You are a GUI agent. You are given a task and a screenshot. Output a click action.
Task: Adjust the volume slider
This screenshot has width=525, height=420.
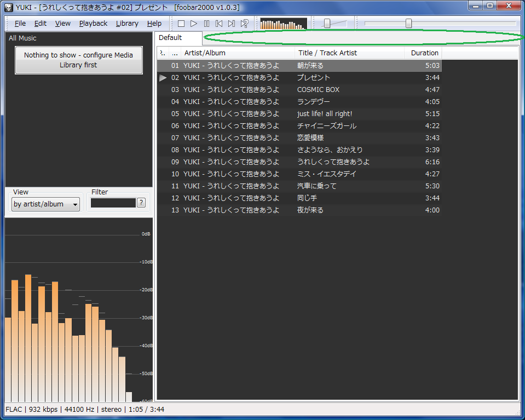click(327, 24)
